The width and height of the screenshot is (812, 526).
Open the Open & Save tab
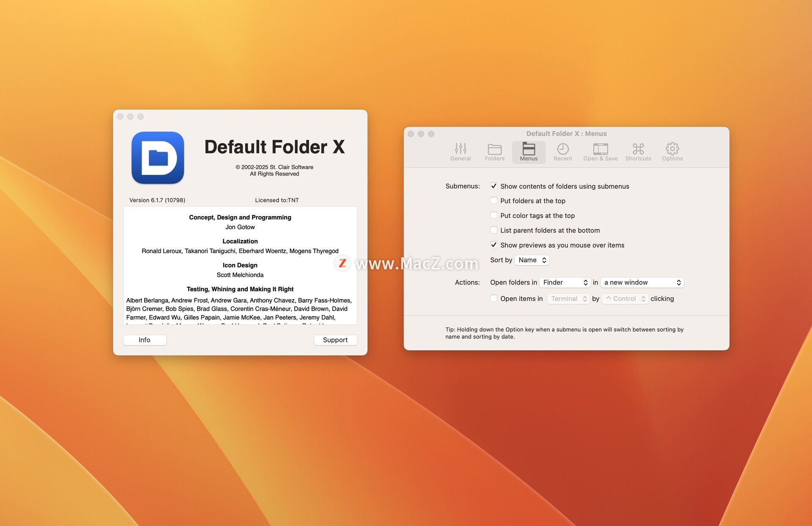pos(600,152)
